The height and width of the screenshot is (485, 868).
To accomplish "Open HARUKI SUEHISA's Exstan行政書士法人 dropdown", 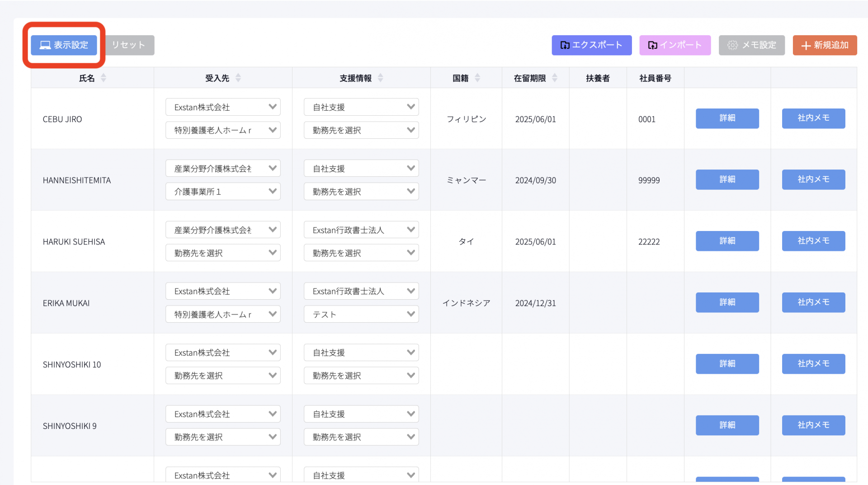I will point(361,230).
